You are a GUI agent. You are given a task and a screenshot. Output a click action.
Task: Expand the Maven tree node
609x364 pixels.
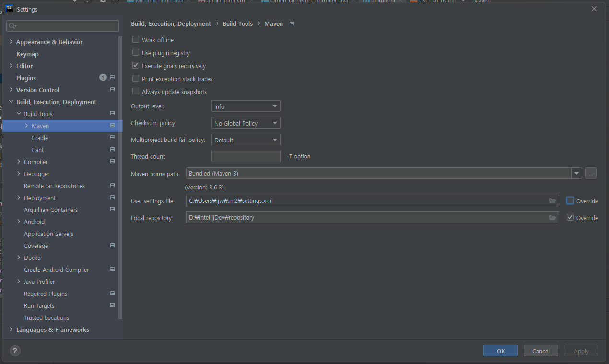pos(26,126)
